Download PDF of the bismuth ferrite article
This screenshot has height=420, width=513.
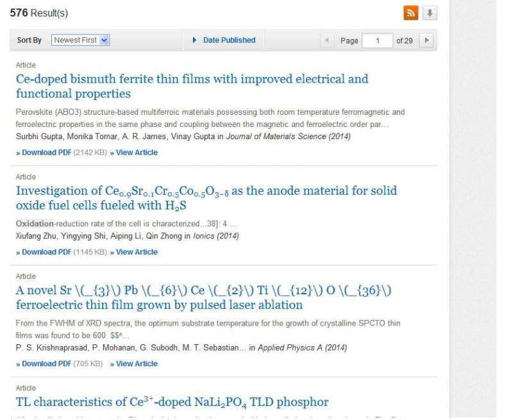pyautogui.click(x=44, y=153)
